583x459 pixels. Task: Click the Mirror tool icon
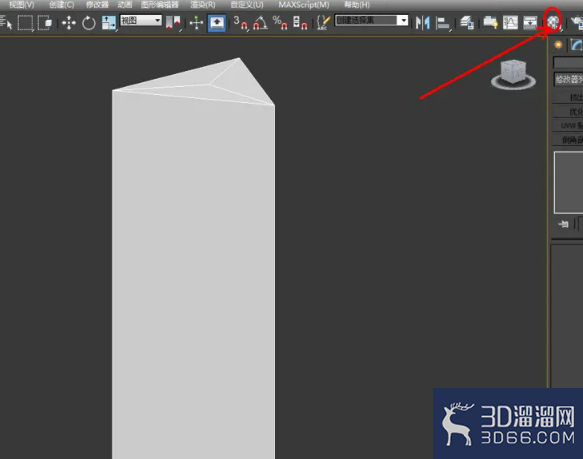tap(423, 23)
